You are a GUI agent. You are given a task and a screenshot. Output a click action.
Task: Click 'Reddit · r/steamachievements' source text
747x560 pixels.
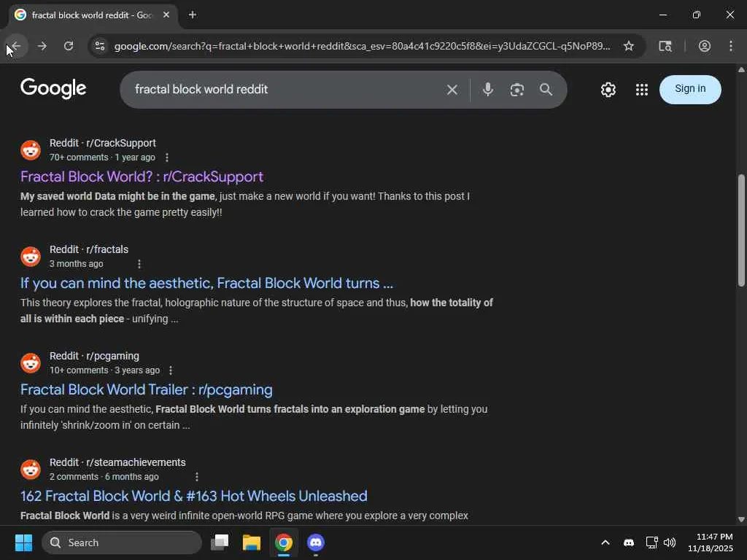click(117, 462)
